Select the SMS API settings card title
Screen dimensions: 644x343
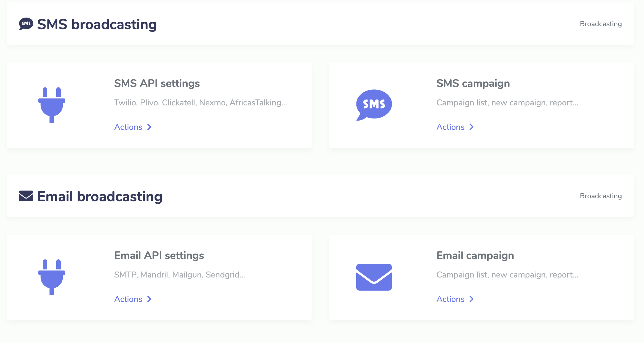(x=157, y=83)
